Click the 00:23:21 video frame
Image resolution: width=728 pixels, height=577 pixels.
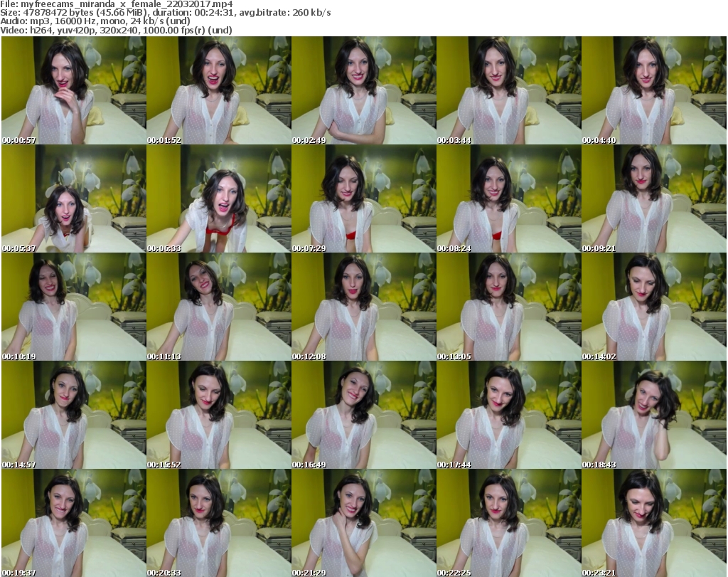pyautogui.click(x=654, y=523)
